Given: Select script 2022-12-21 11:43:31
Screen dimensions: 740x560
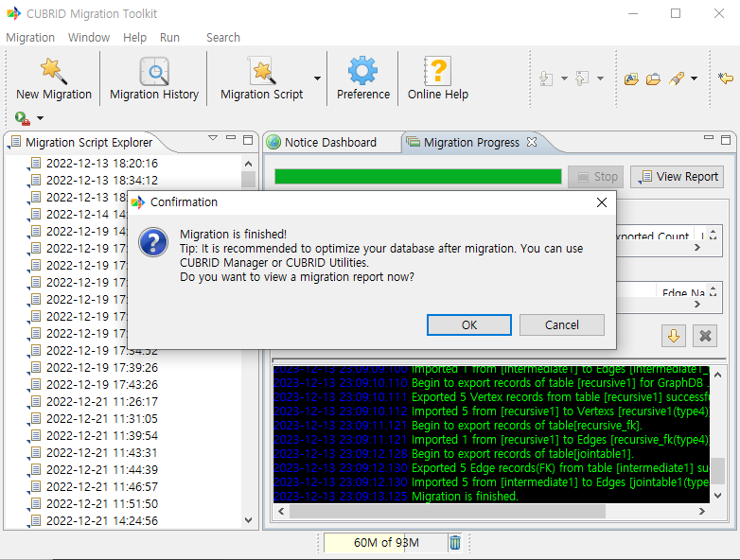Looking at the screenshot, I should [102, 452].
